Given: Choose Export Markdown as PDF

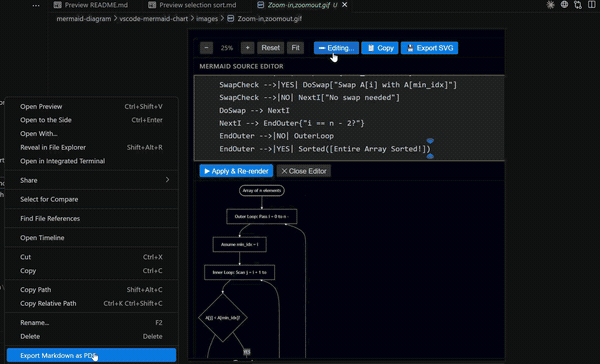Looking at the screenshot, I should pos(91,356).
